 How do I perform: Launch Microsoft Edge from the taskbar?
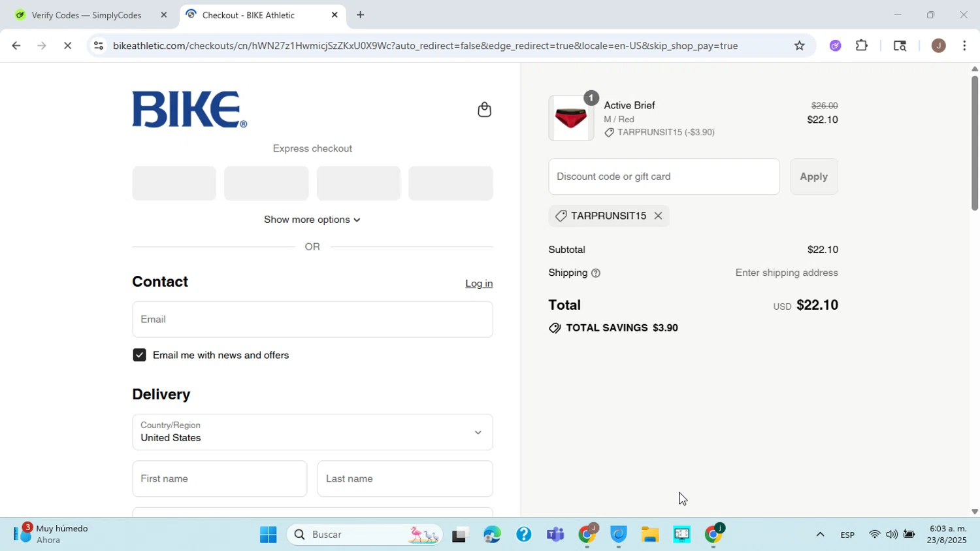coord(492,535)
